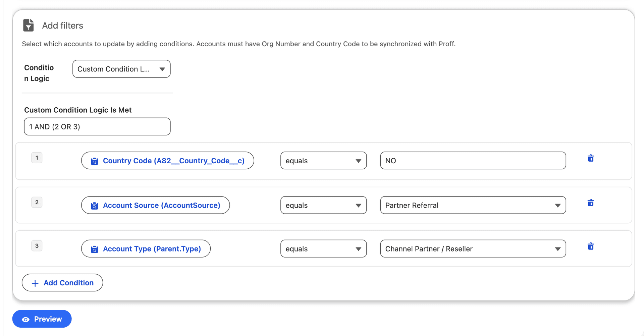Click the field selector icon on Account Type
The image size is (644, 336).
94,248
